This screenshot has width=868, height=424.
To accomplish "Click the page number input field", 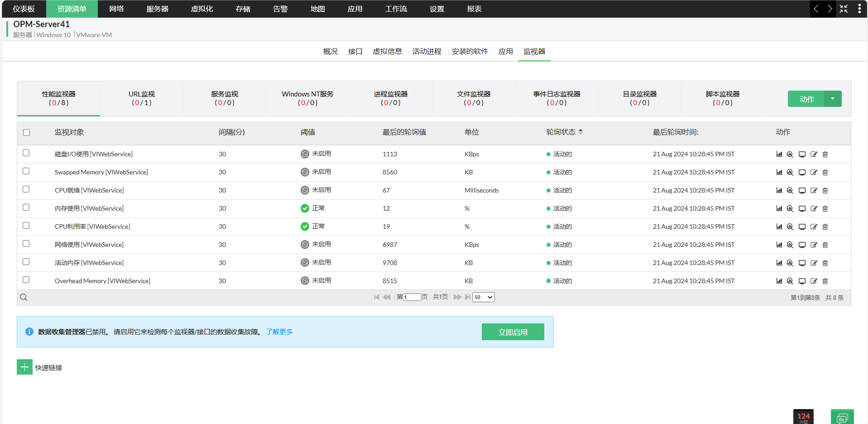I will coord(412,297).
